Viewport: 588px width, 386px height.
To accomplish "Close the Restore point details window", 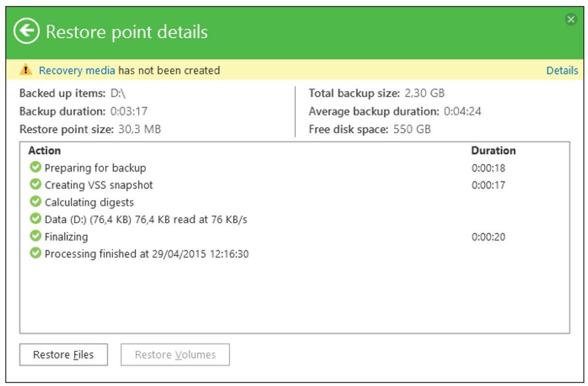I will (571, 19).
